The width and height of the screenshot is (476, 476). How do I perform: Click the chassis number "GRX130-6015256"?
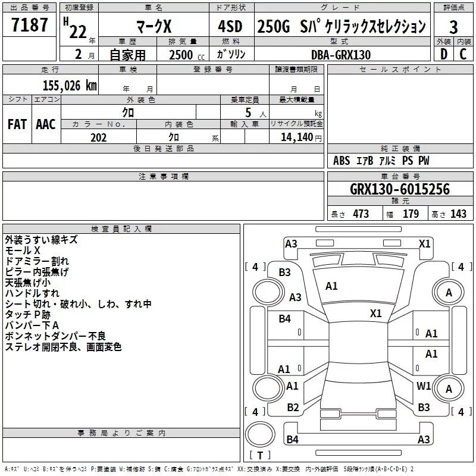(400, 189)
